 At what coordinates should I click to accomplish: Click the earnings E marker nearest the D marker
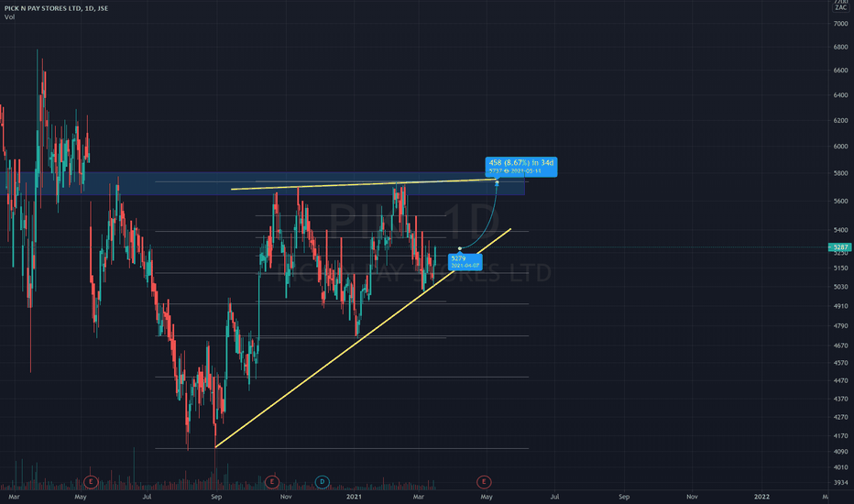(272, 482)
